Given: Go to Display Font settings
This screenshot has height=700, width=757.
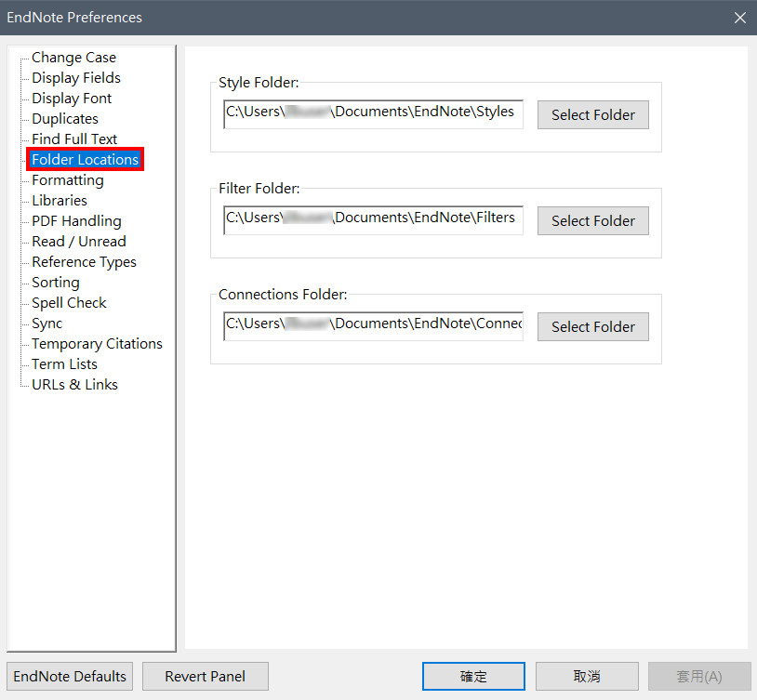Looking at the screenshot, I should (x=72, y=99).
